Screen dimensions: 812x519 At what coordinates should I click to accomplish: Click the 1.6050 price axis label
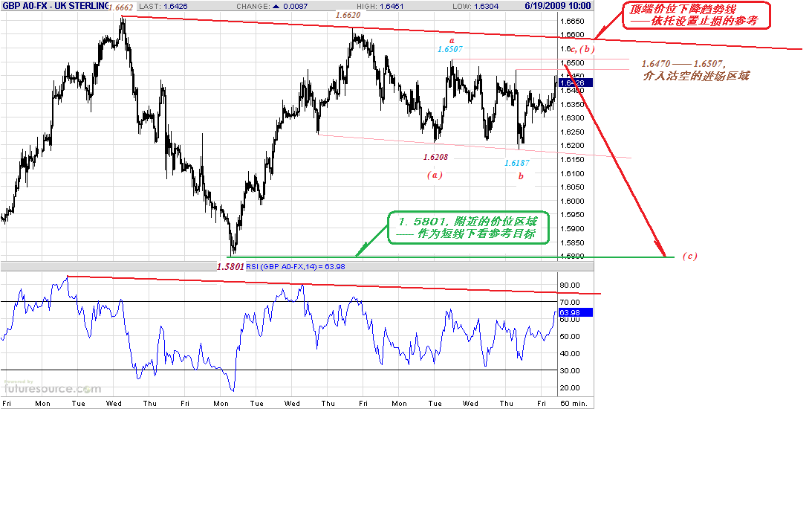click(572, 187)
